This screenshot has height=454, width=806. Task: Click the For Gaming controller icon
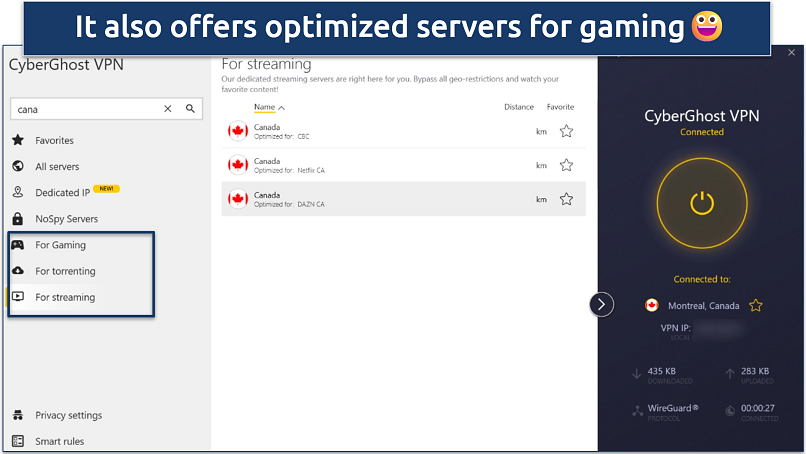18,245
